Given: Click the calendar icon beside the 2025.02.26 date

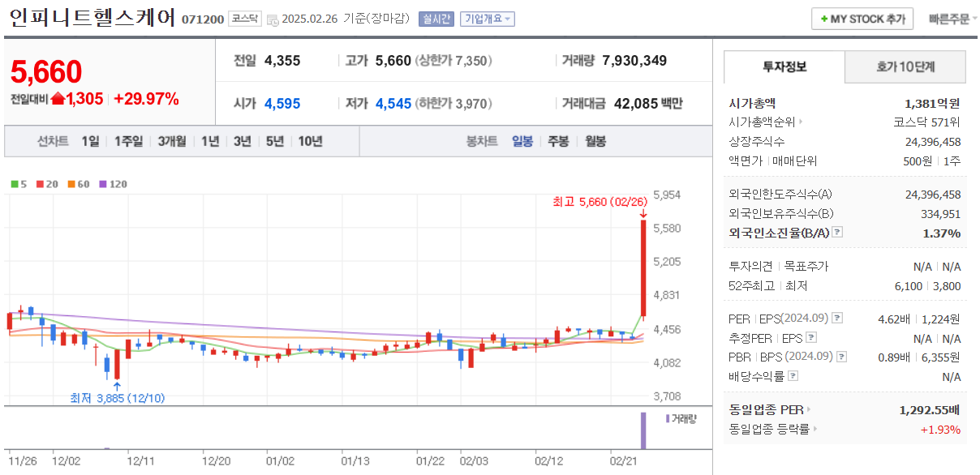Looking at the screenshot, I should [x=273, y=19].
